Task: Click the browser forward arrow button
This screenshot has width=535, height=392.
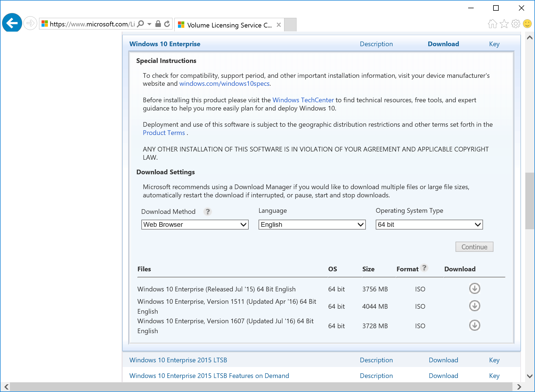Action: pyautogui.click(x=30, y=23)
